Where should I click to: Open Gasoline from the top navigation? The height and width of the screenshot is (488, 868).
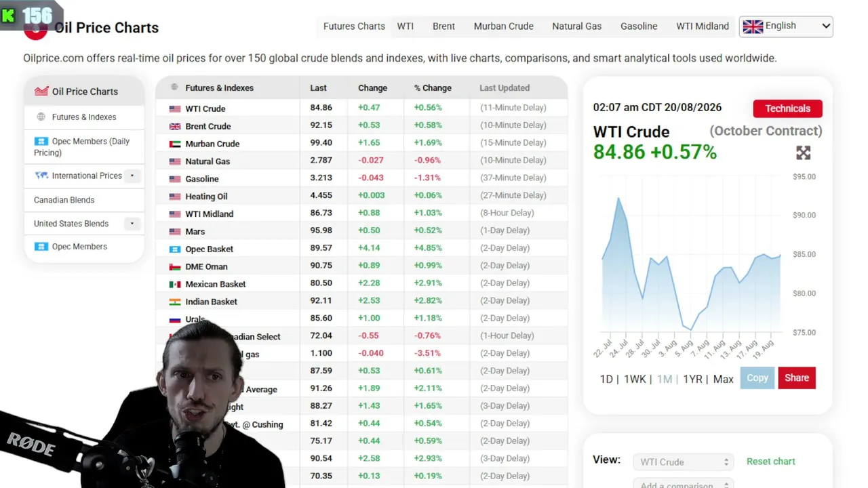click(639, 26)
